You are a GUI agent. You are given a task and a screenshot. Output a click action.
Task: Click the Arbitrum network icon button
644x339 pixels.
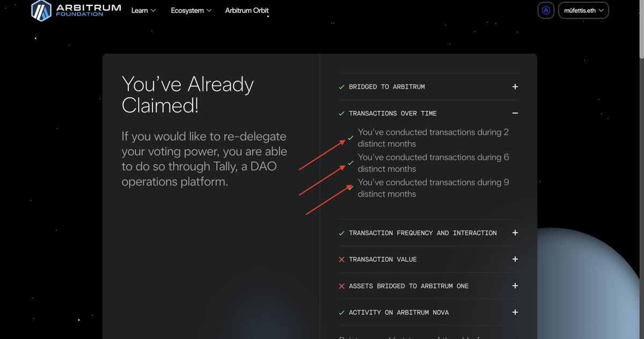point(546,10)
